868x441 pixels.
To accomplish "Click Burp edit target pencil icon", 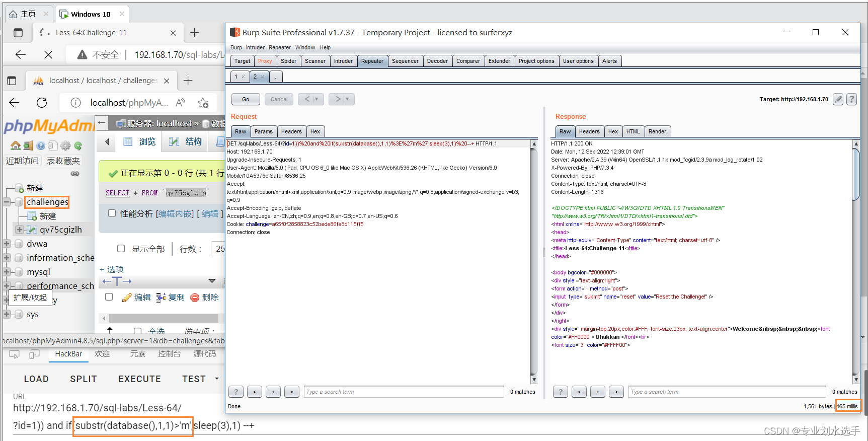I will 838,99.
